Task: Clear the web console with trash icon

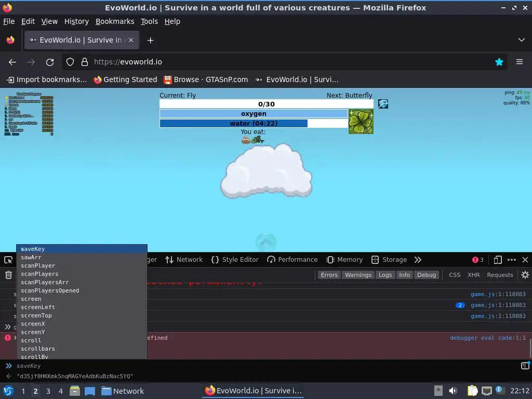Action: click(8, 275)
